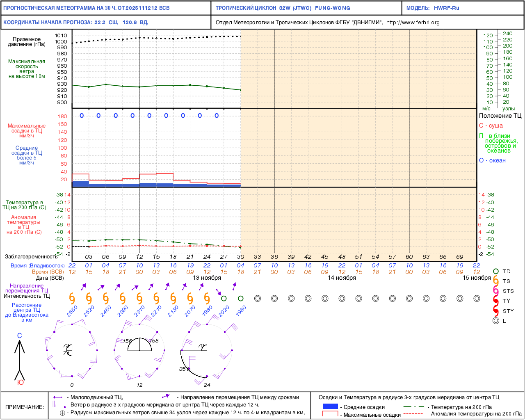The height and width of the screenshot is (420, 525).
Task: Click the purple double-arrow stationary cyclone icon
Action: pos(57,397)
